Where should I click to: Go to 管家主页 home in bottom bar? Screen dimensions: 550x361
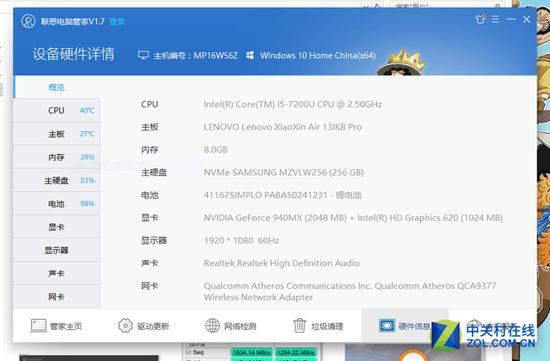click(56, 326)
